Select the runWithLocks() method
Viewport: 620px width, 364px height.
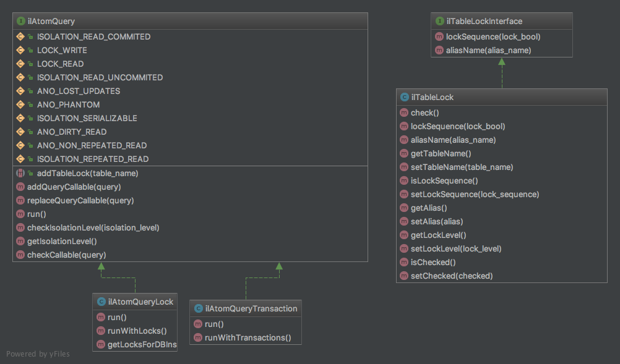pyautogui.click(x=137, y=331)
